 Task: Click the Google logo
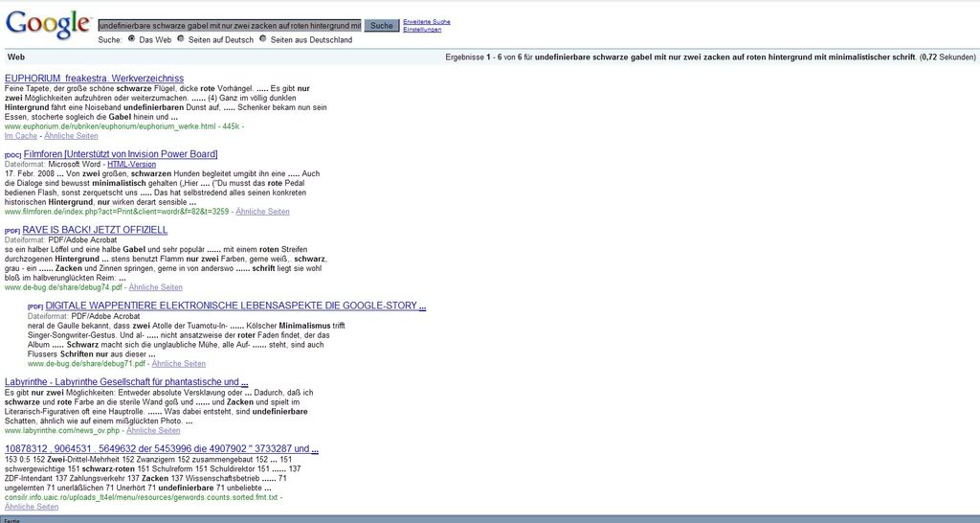tap(48, 25)
